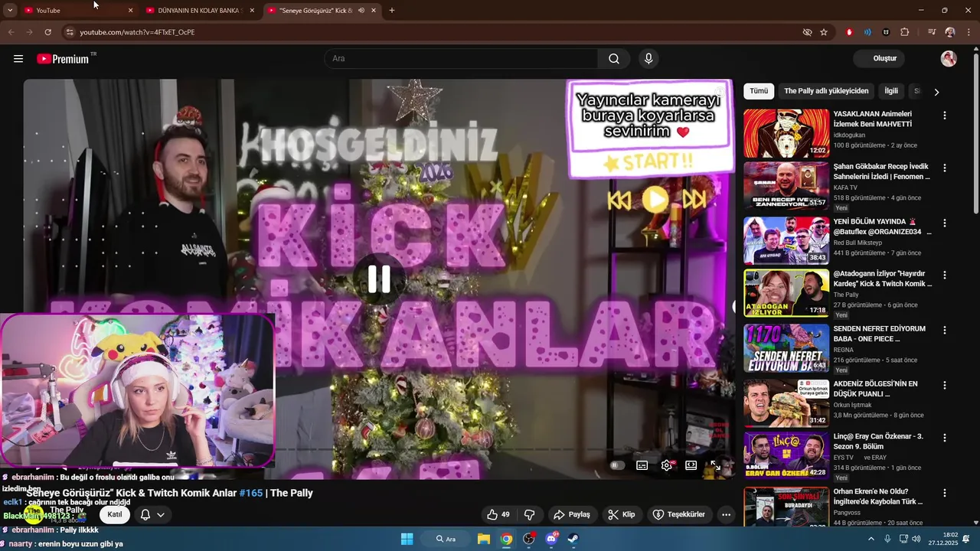Open Windows Start menu
The image size is (980, 551).
(x=407, y=539)
